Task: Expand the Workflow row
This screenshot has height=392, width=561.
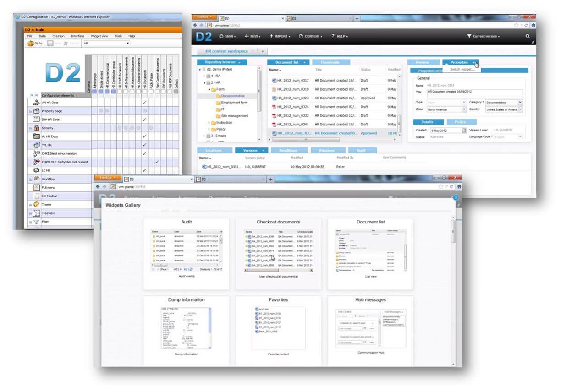Action: [31, 179]
